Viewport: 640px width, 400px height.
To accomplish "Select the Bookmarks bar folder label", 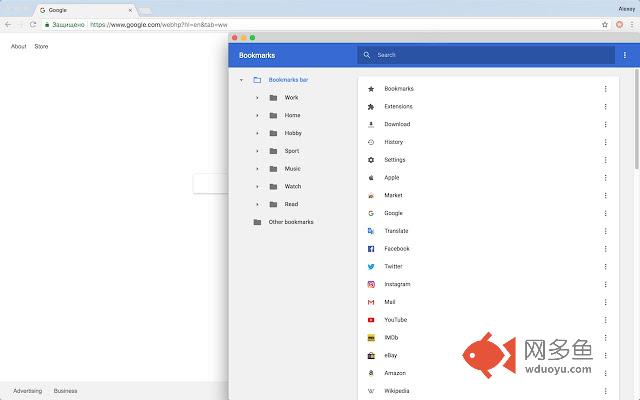I will click(x=288, y=80).
